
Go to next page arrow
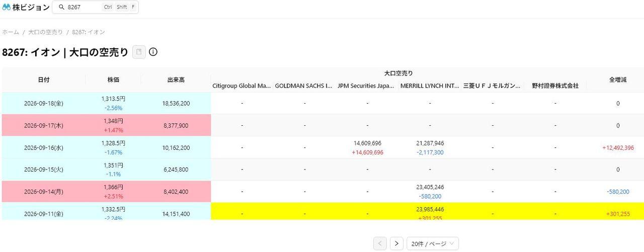click(397, 243)
